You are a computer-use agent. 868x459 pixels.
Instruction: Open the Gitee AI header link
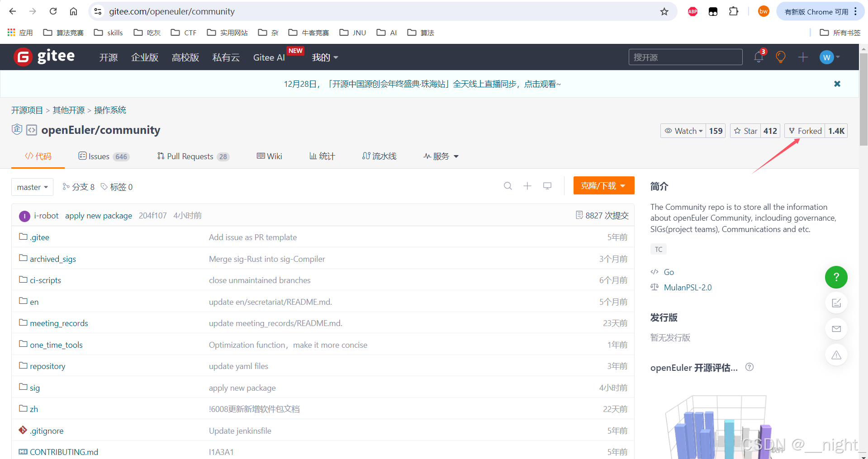point(269,57)
